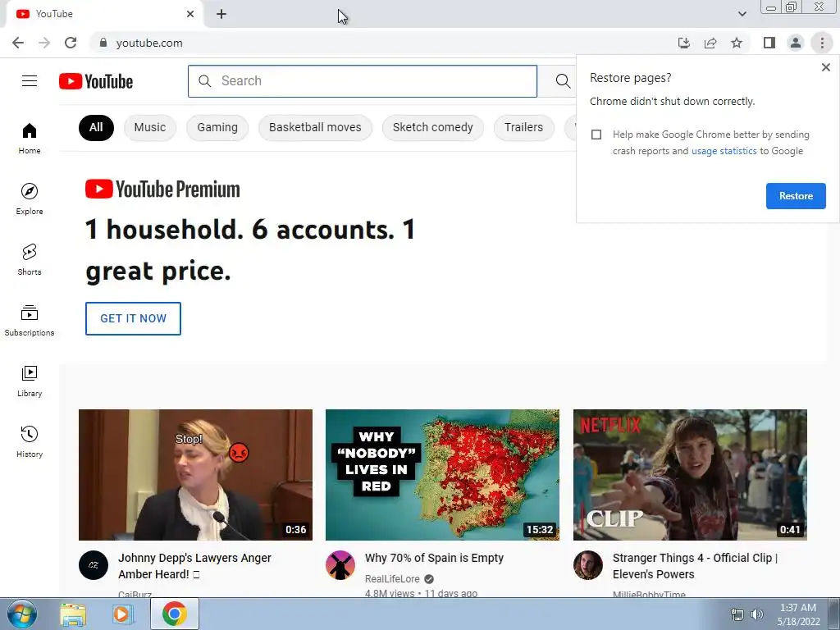Viewport: 840px width, 630px height.
Task: Click the channel avatar beside Johnny Depp video
Action: 94,565
